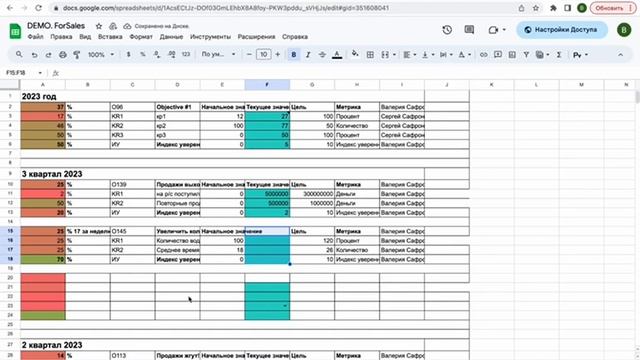
Task: Open version history clock icon
Action: [447, 30]
